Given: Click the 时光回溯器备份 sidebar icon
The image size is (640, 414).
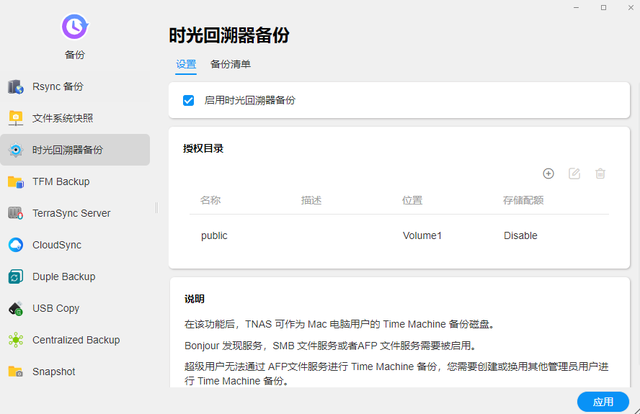Looking at the screenshot, I should coord(16,150).
